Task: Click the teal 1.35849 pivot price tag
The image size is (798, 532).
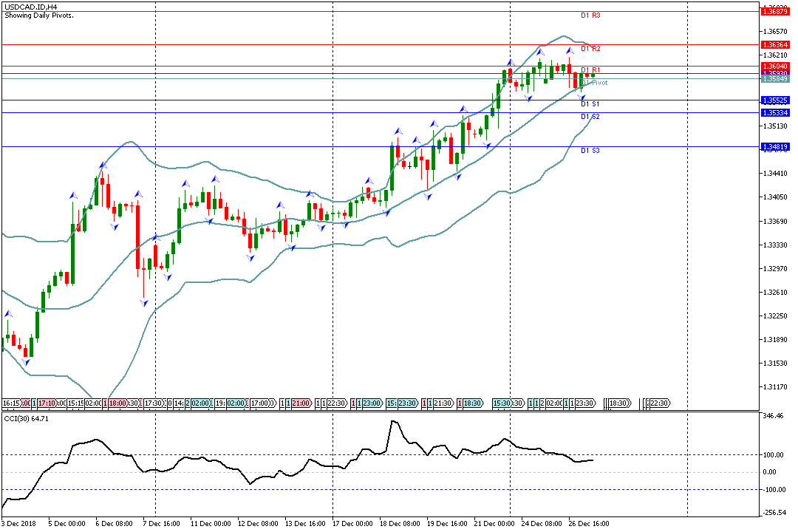Action: [x=775, y=79]
